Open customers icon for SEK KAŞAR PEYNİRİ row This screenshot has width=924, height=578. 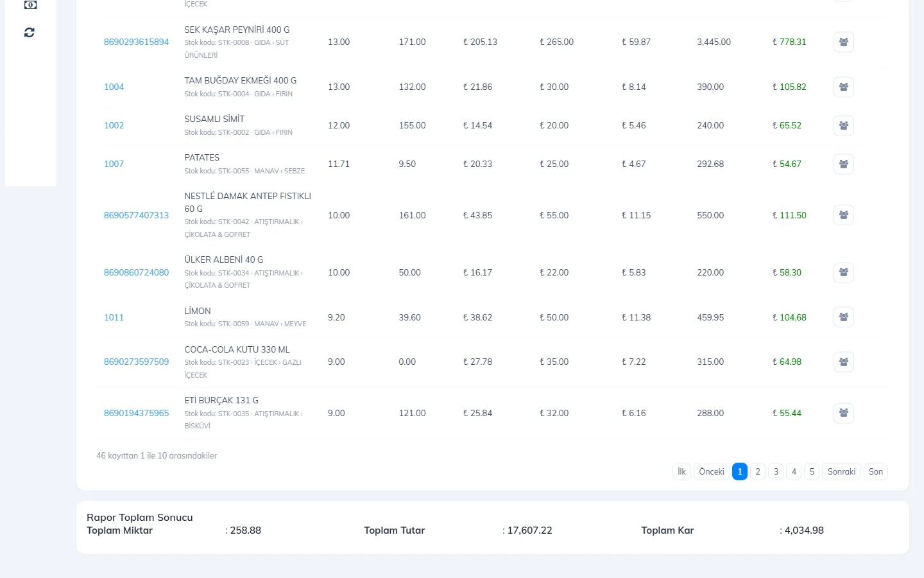pyautogui.click(x=843, y=42)
